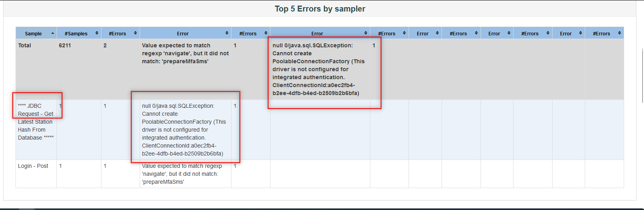Select the Total row label cell
This screenshot has width=644, height=210.
point(25,45)
